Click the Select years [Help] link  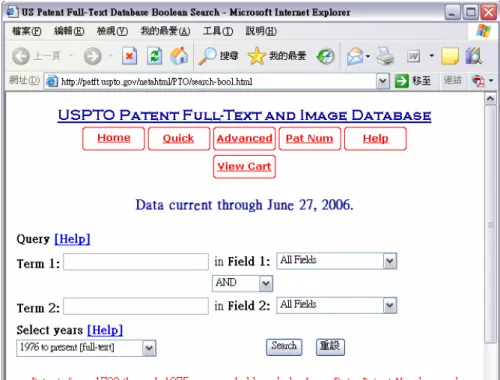pyautogui.click(x=105, y=330)
